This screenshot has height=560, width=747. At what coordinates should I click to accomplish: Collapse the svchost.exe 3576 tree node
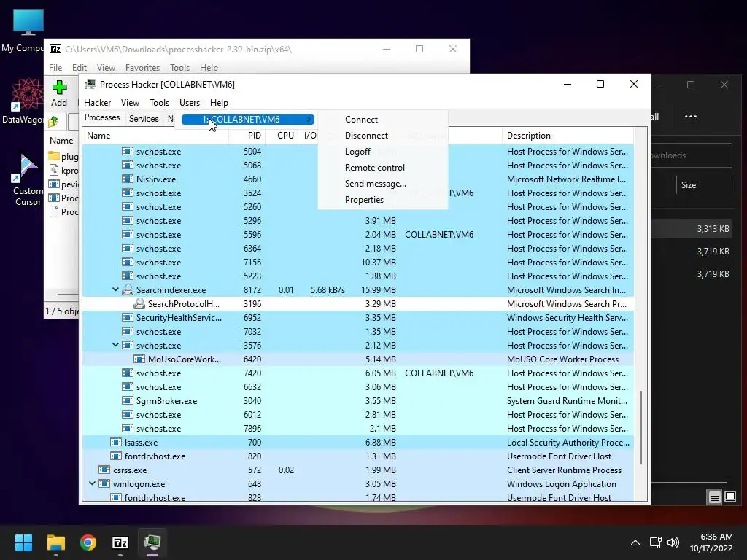click(x=115, y=345)
